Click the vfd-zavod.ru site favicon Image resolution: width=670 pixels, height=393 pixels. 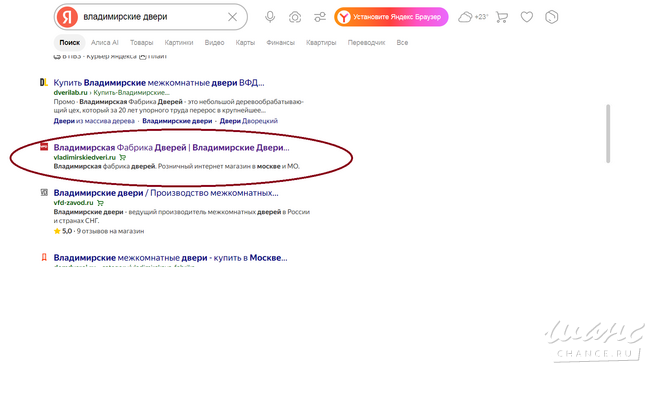coord(44,192)
